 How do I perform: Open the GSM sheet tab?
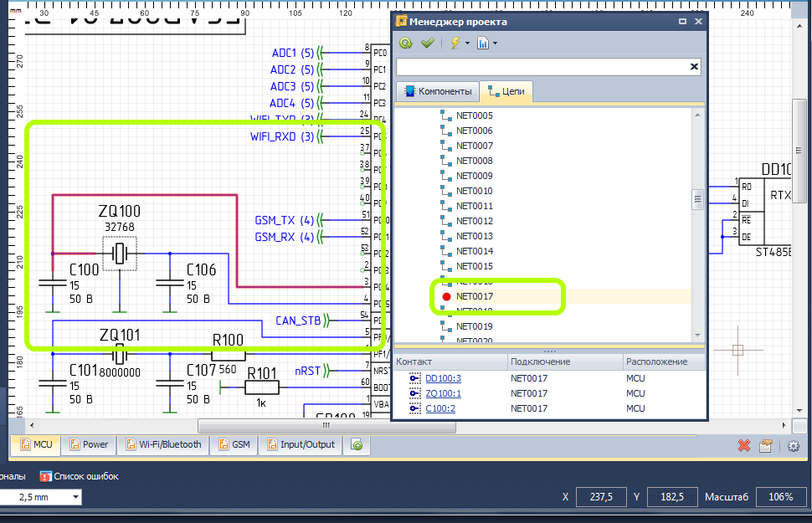click(234, 444)
